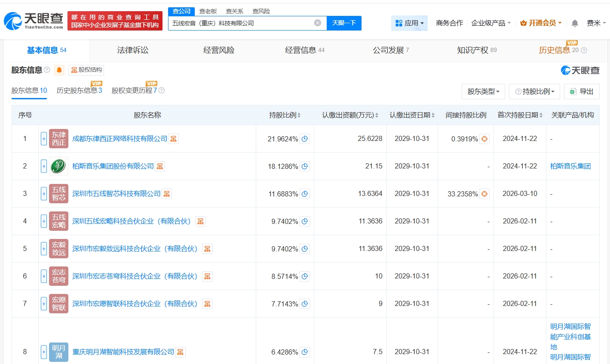Screen dimensions: 610x364
Task: Open equity structure icon beside 深圳市五线智芯科技
Action: [x=167, y=194]
